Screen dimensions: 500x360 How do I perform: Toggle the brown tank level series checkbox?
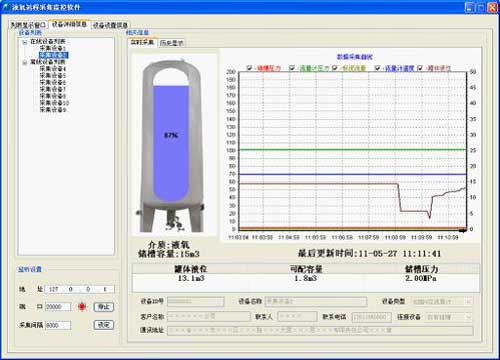[x=420, y=68]
